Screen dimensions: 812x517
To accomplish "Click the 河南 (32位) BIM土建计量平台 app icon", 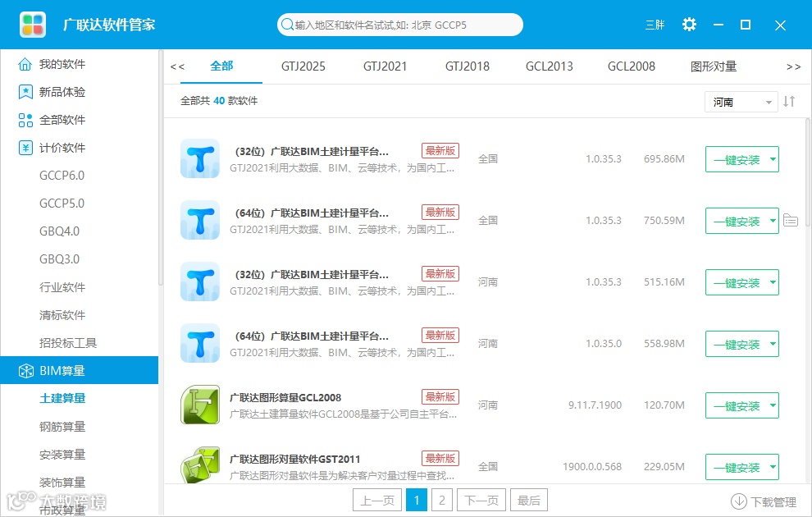I will pyautogui.click(x=200, y=281).
